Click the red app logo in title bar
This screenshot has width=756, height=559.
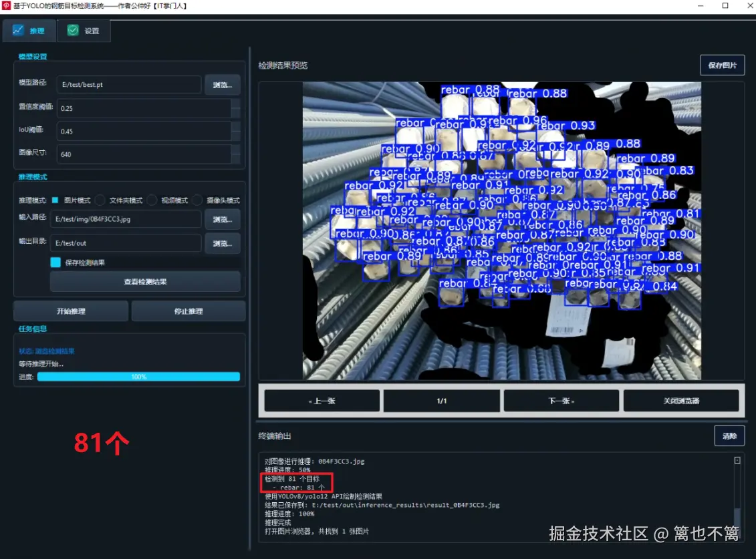(x=7, y=5)
